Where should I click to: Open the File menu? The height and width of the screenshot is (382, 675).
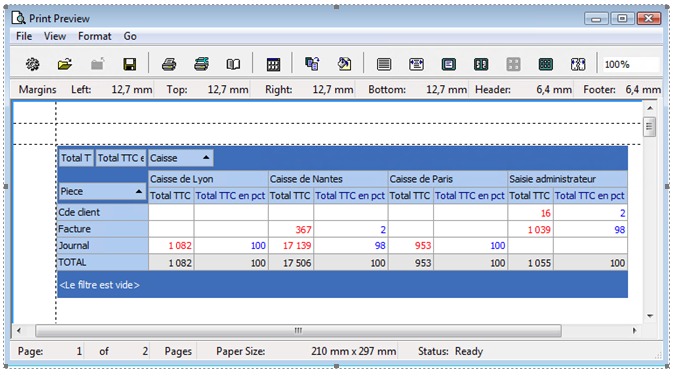[x=24, y=36]
